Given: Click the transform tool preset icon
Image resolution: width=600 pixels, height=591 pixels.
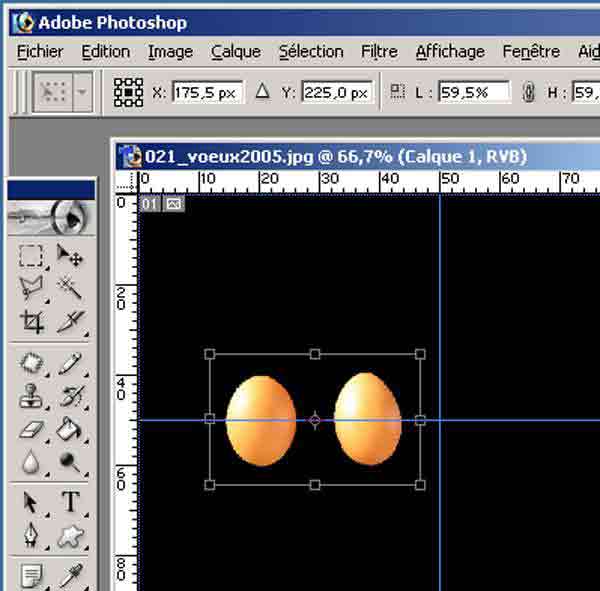Looking at the screenshot, I should point(53,92).
